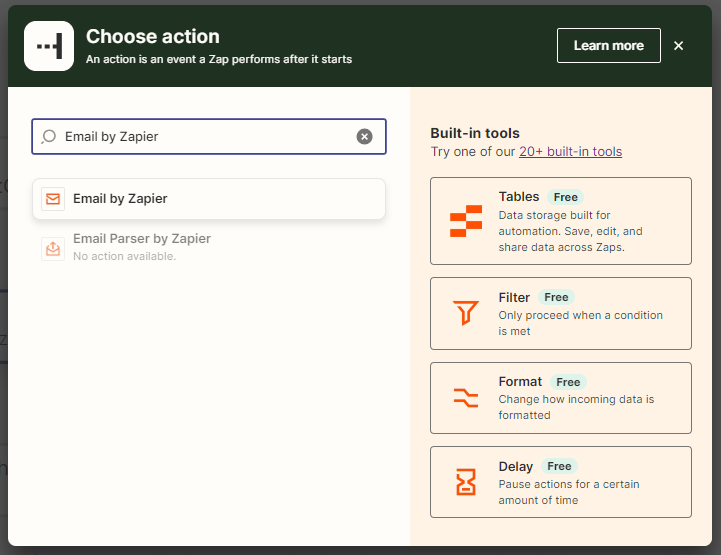Click the Email by Zapier envelope icon
The height and width of the screenshot is (555, 721).
click(53, 199)
